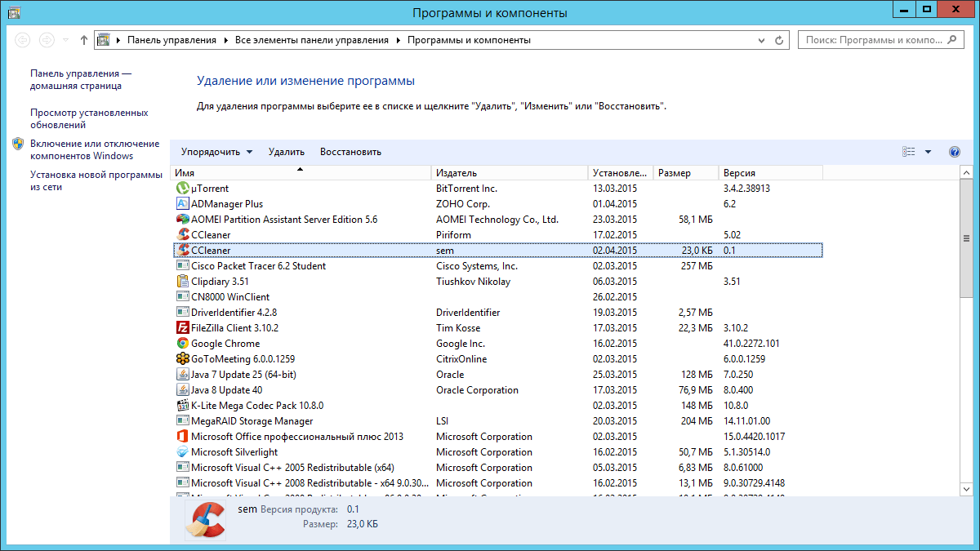Click the 26.02.2015 install date cell
This screenshot has height=551, width=980.
point(615,297)
